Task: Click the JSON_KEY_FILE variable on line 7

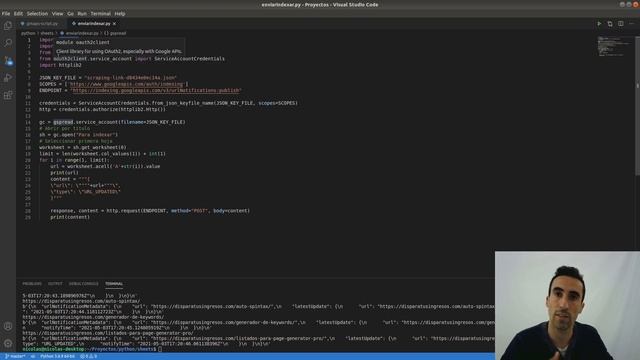Action: tap(58, 78)
